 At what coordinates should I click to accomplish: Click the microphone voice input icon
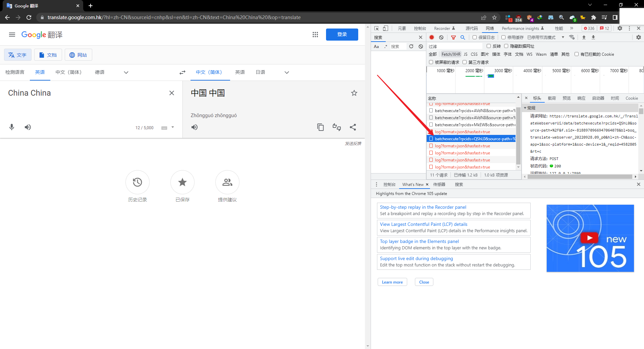point(12,127)
